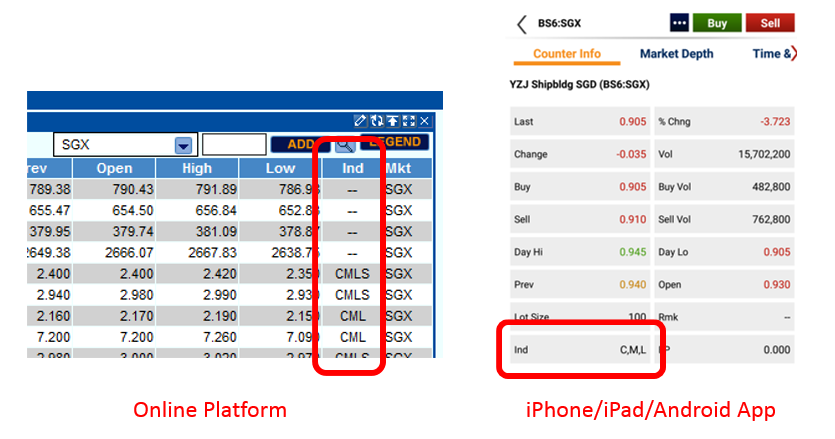
Task: Select the High cell value 2667.83
Action: [212, 253]
